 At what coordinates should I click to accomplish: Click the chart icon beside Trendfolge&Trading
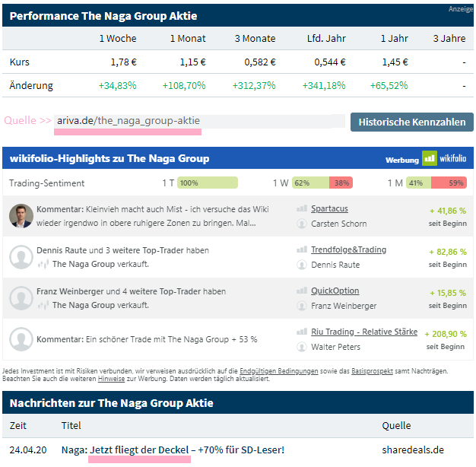(302, 249)
